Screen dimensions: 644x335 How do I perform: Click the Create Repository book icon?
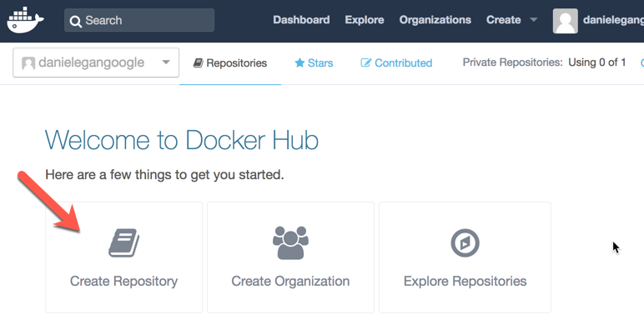124,242
